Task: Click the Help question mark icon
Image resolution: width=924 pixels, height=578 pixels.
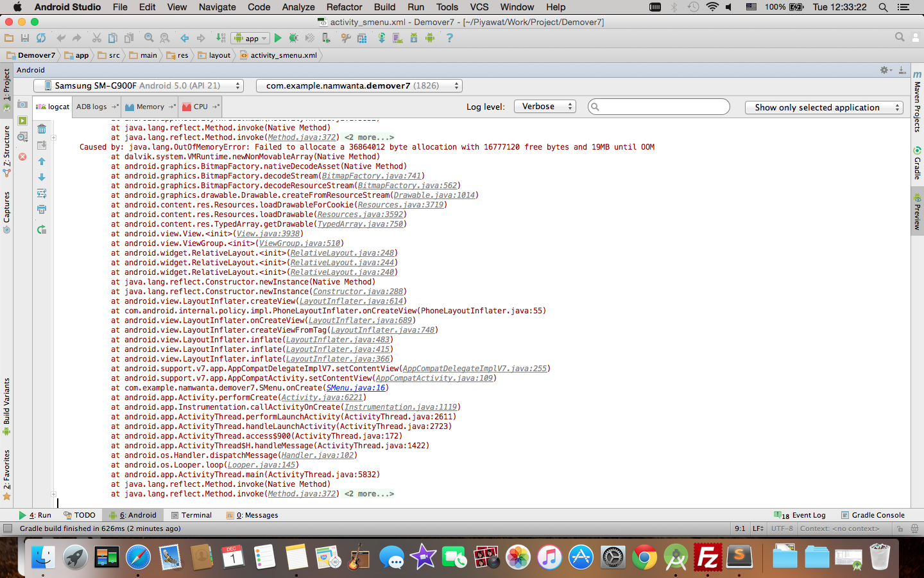Action: 449,38
